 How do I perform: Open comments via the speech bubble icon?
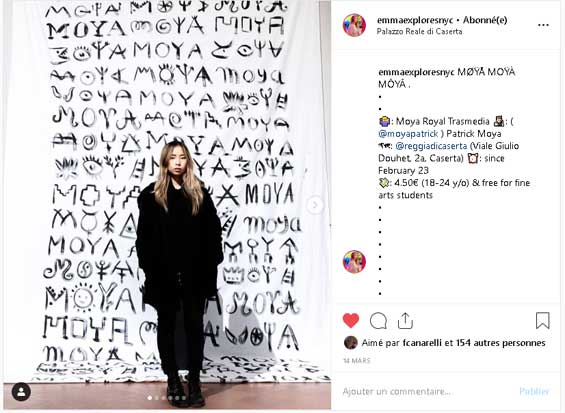pyautogui.click(x=378, y=320)
